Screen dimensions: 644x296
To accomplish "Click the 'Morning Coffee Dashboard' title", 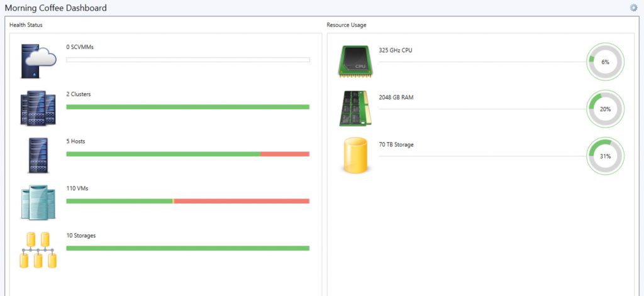I will tap(56, 8).
